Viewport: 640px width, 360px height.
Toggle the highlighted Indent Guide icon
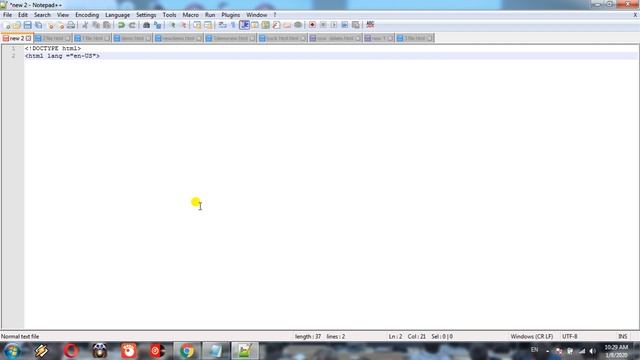pos(244,25)
